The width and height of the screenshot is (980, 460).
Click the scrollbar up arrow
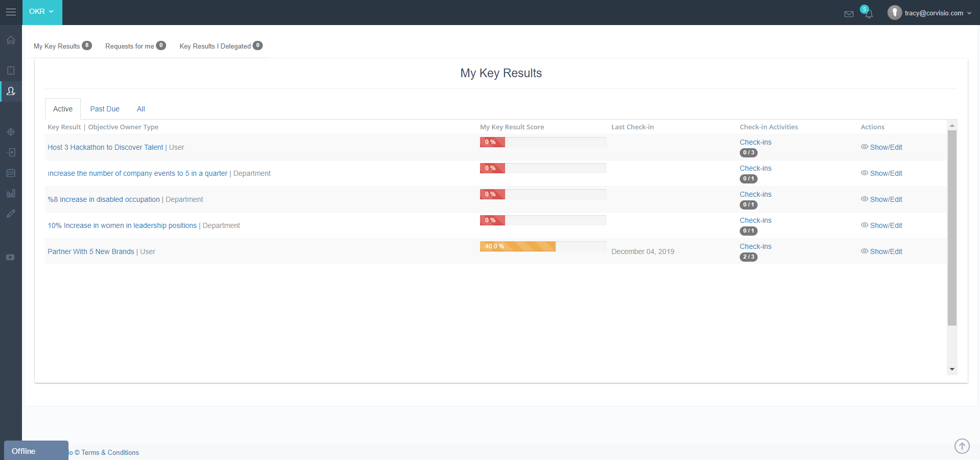tap(952, 125)
